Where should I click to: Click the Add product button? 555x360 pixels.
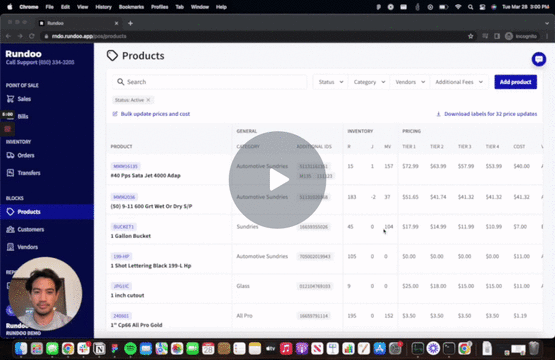pos(515,82)
